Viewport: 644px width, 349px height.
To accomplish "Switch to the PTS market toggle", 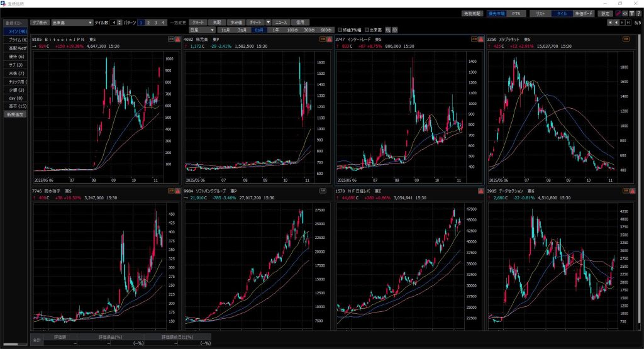I will point(516,13).
